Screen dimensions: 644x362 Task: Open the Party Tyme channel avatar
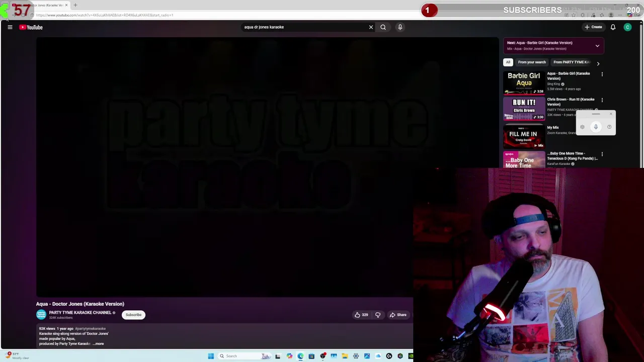pos(41,315)
